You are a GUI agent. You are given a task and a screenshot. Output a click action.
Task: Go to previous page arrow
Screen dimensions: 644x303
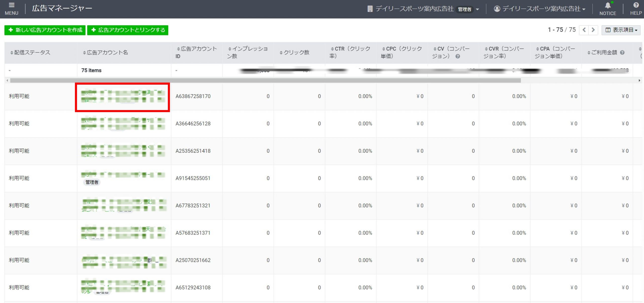(x=584, y=30)
